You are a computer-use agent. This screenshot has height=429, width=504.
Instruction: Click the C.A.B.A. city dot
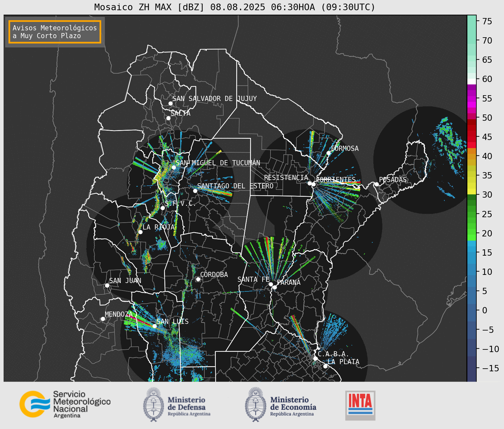click(x=315, y=358)
